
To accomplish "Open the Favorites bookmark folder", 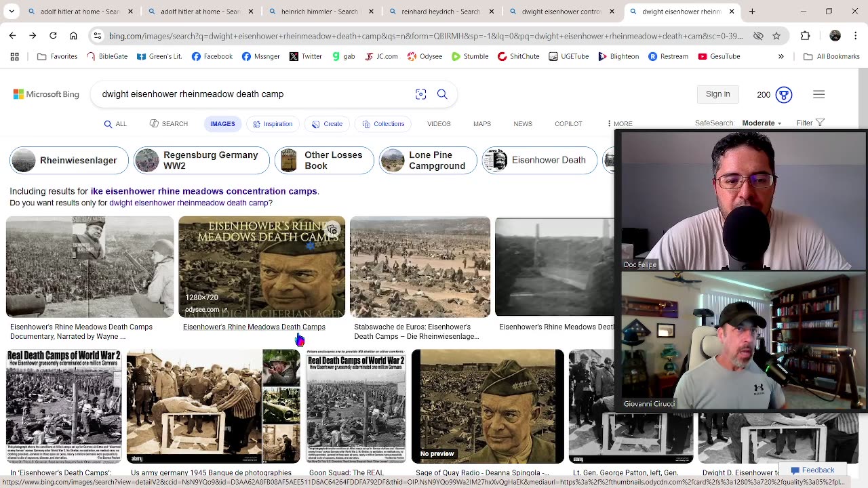I will click(x=58, y=56).
